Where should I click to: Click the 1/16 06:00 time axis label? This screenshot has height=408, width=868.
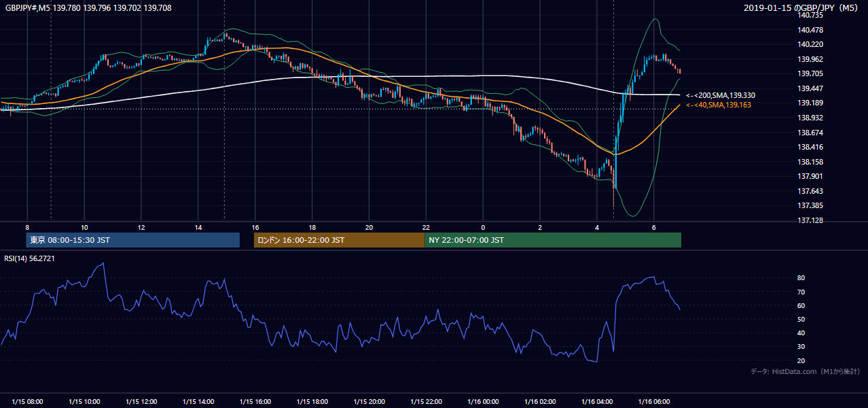(654, 402)
